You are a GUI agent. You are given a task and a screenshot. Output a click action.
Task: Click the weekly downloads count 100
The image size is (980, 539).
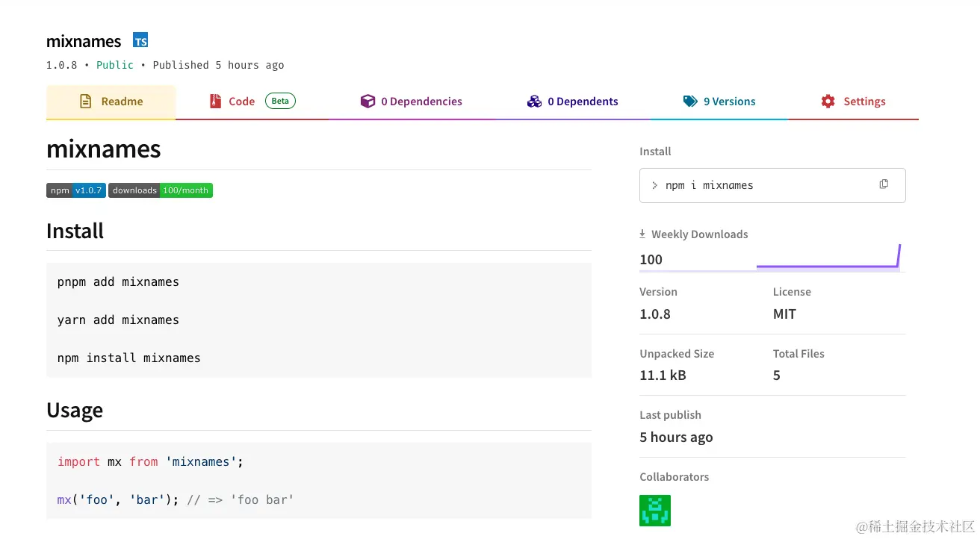coord(651,260)
